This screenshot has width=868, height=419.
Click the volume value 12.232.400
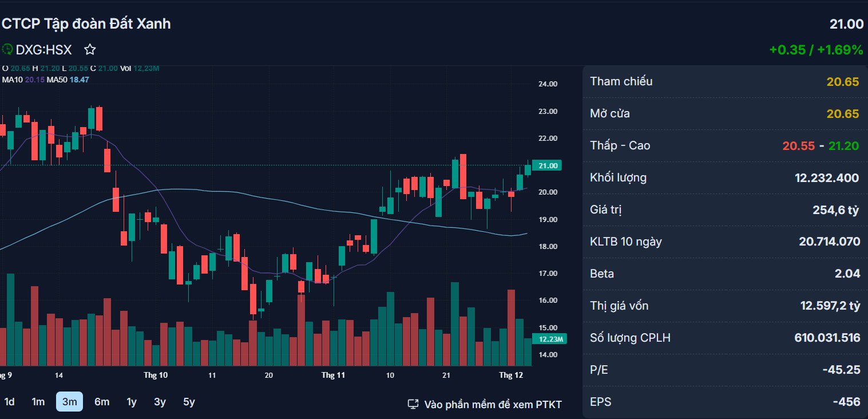827,178
